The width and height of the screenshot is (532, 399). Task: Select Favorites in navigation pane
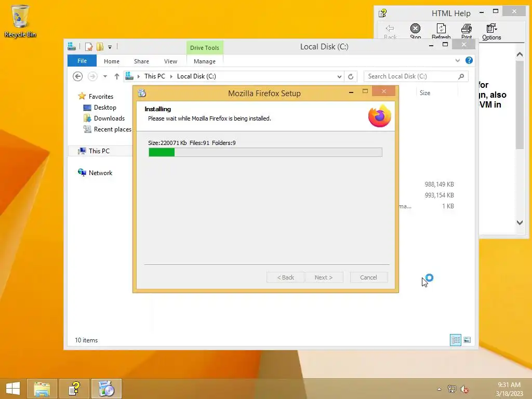click(x=101, y=96)
